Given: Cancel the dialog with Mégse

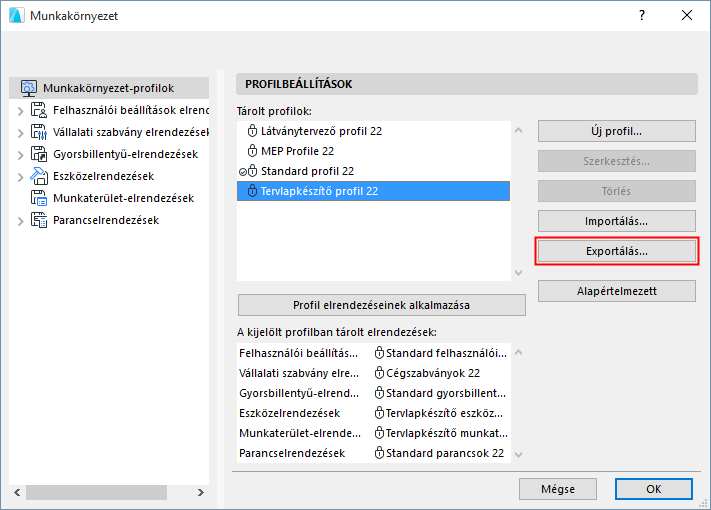Looking at the screenshot, I should click(x=558, y=489).
